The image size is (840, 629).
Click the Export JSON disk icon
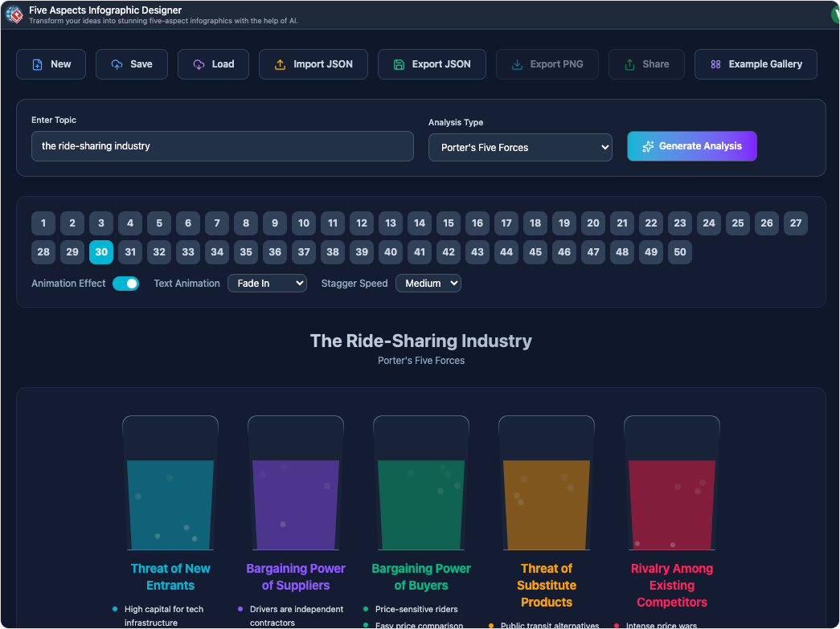[x=400, y=65]
